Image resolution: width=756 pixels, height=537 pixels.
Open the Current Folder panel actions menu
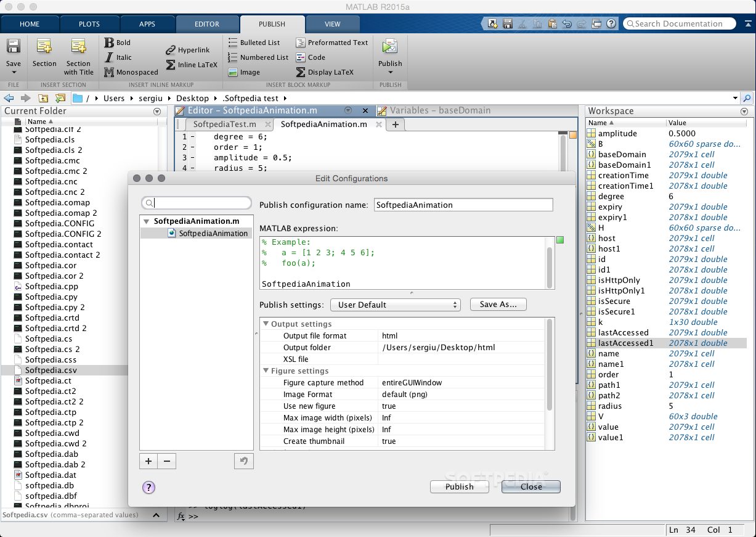[157, 112]
